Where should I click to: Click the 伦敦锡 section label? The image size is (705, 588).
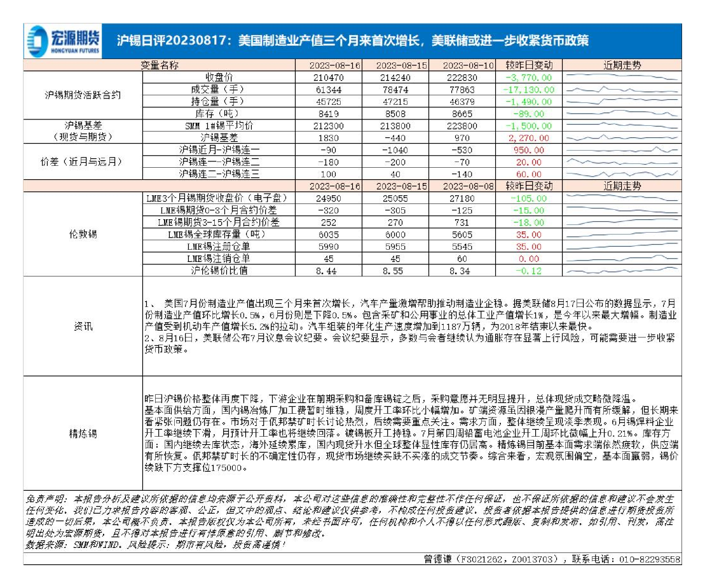[x=83, y=235]
